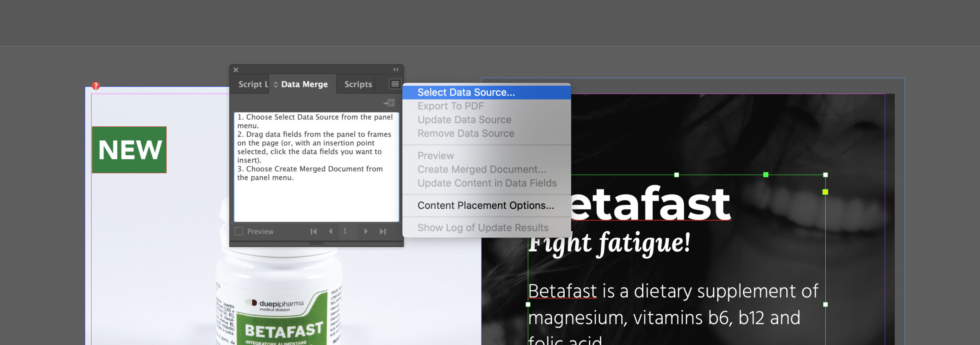Click the Data Merge instructions text area
The width and height of the screenshot is (980, 345).
click(x=316, y=167)
